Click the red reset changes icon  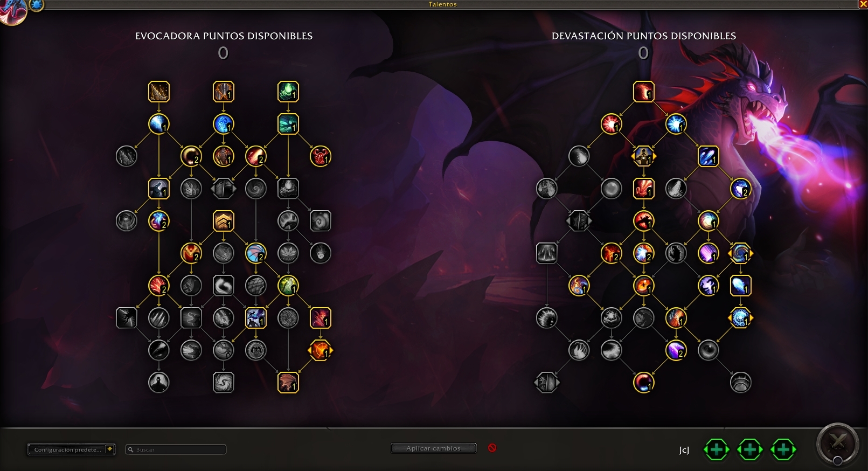pos(492,448)
